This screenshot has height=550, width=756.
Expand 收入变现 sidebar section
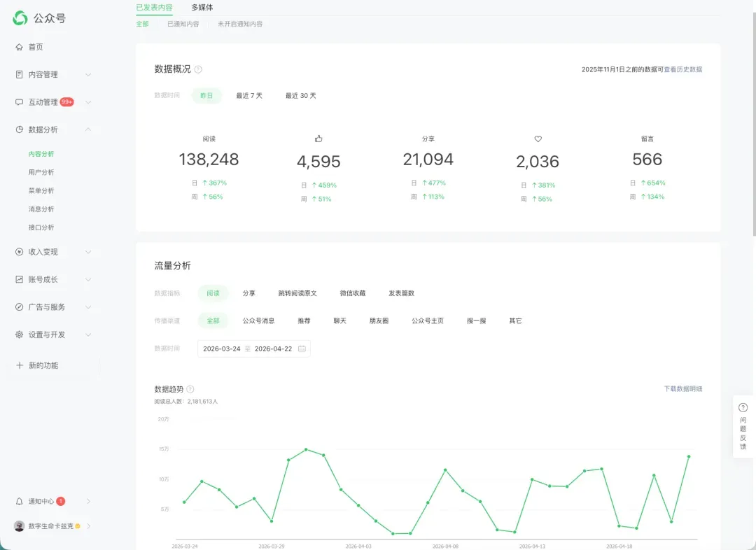(88, 252)
